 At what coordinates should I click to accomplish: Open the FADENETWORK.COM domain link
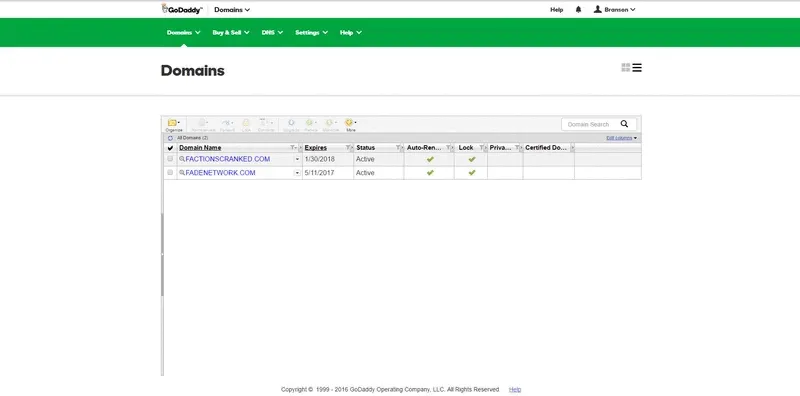click(x=220, y=173)
